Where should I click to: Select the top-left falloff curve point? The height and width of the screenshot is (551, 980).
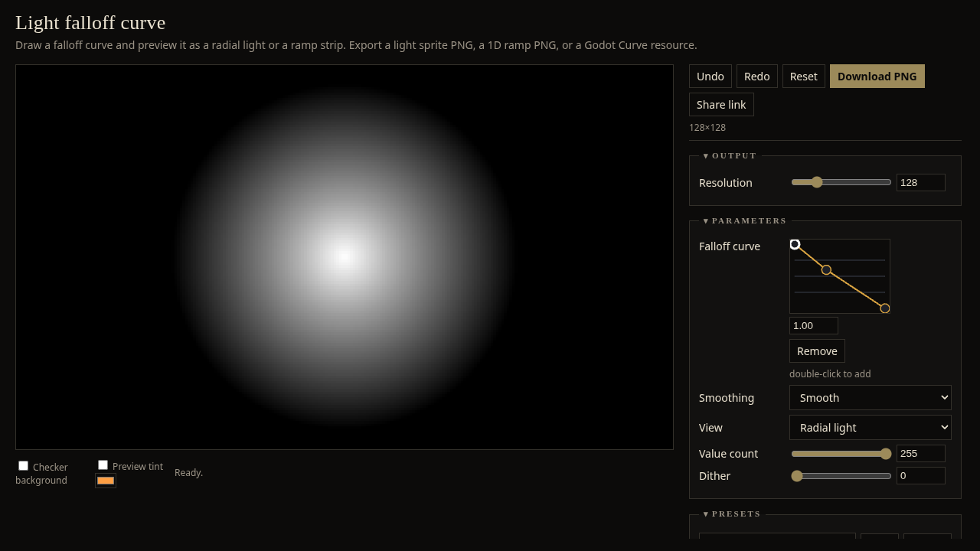(x=795, y=244)
